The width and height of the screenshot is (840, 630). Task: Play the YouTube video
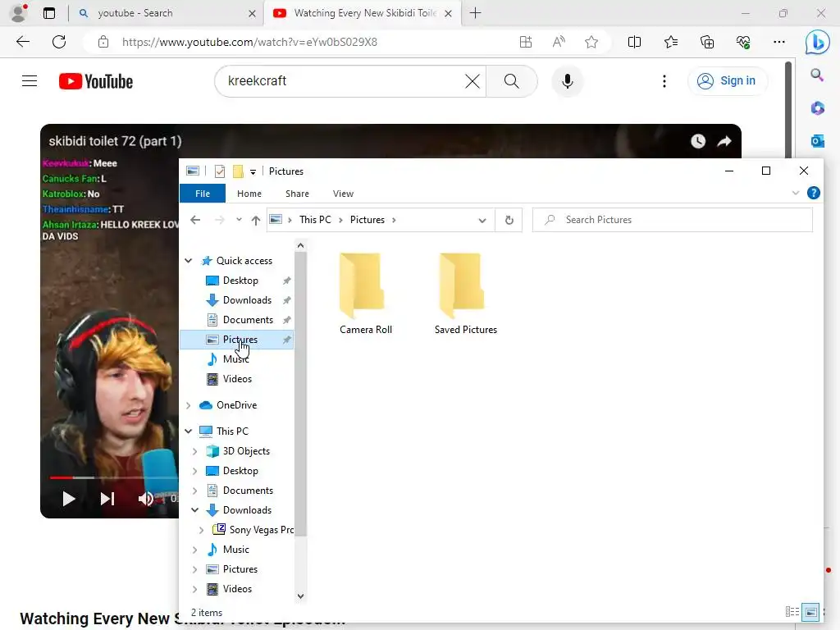coord(69,499)
